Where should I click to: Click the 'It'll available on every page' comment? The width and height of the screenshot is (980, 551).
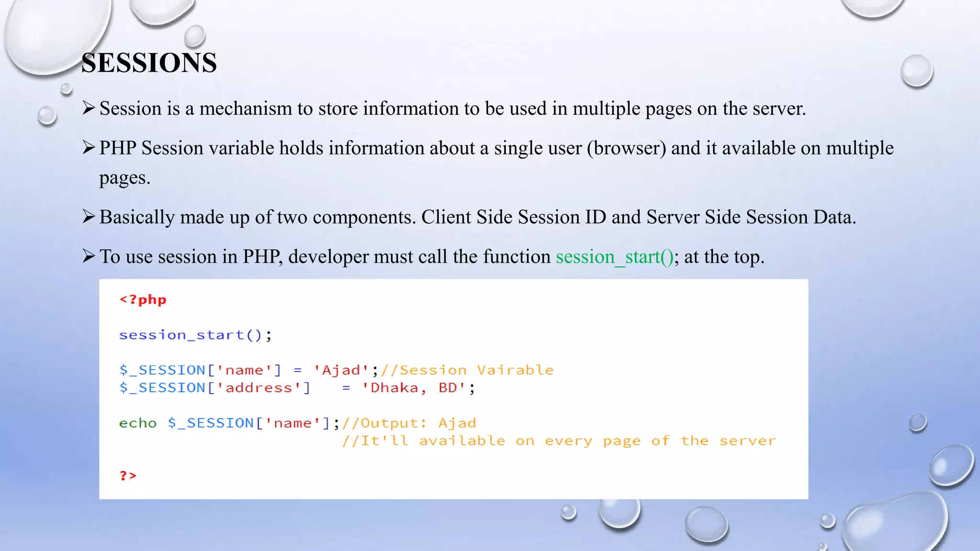click(559, 441)
